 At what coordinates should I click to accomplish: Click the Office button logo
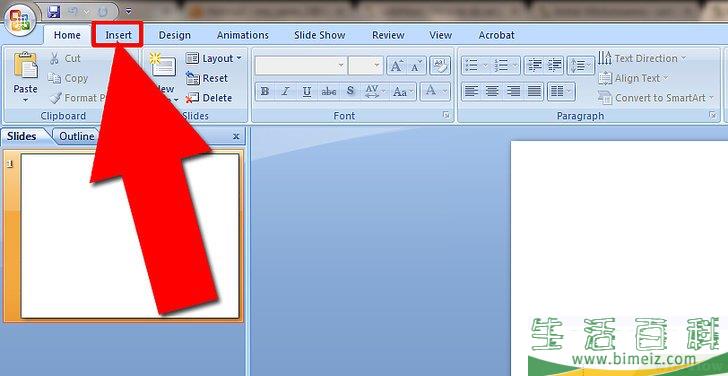20,20
